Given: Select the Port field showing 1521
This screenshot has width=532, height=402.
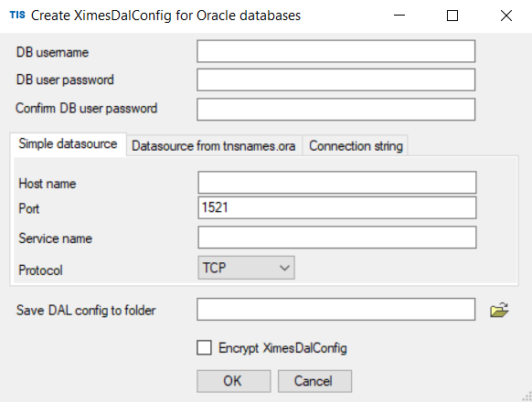Looking at the screenshot, I should point(337,207).
